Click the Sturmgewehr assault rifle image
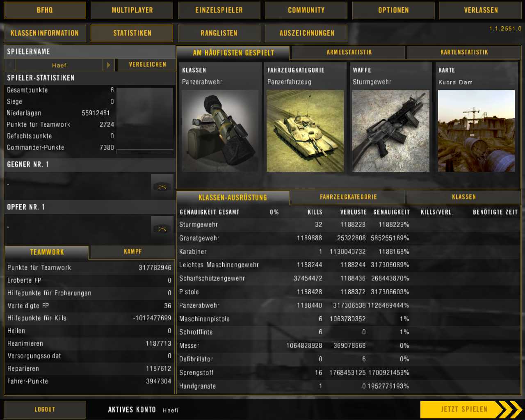Image resolution: width=525 pixels, height=420 pixels. point(390,130)
